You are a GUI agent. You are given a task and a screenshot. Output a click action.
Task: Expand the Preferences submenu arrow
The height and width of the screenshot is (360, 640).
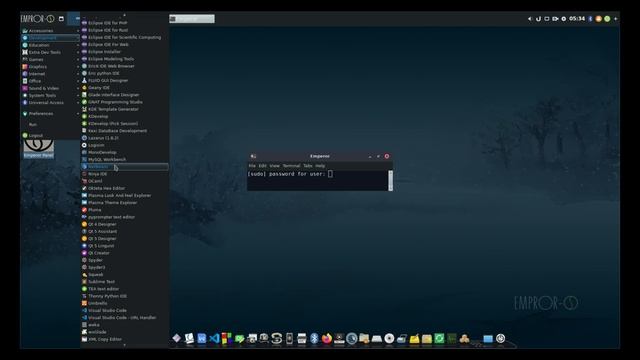[x=78, y=113]
